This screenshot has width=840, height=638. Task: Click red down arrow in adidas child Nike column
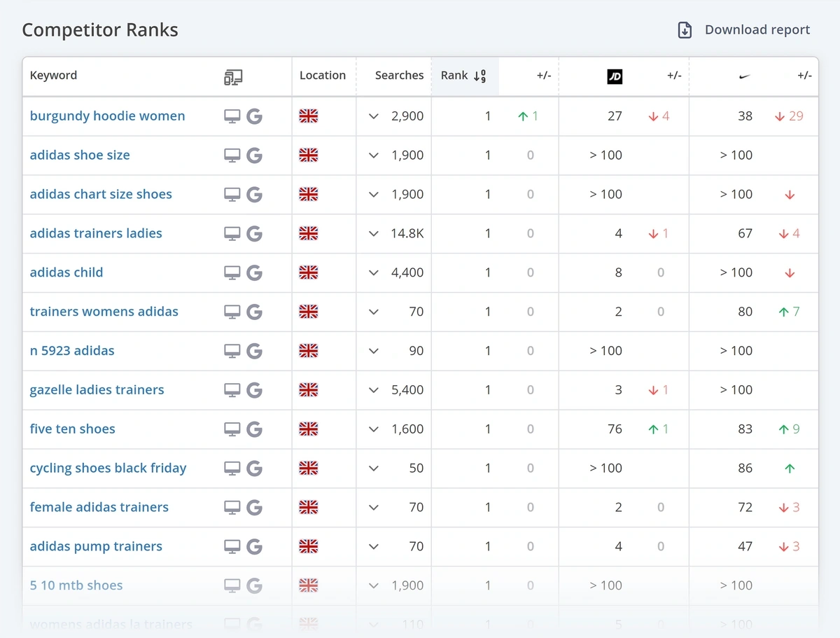[790, 273]
